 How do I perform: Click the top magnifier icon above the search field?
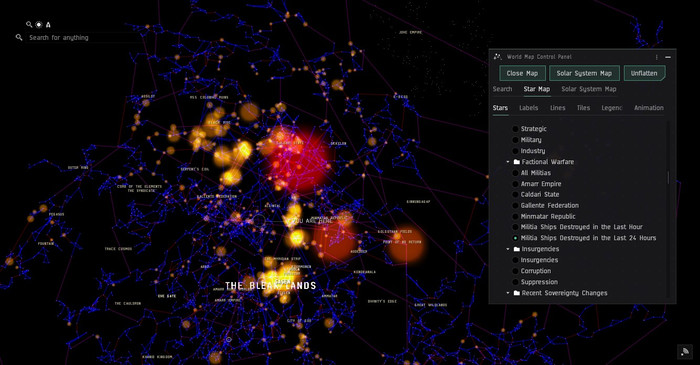(29, 25)
